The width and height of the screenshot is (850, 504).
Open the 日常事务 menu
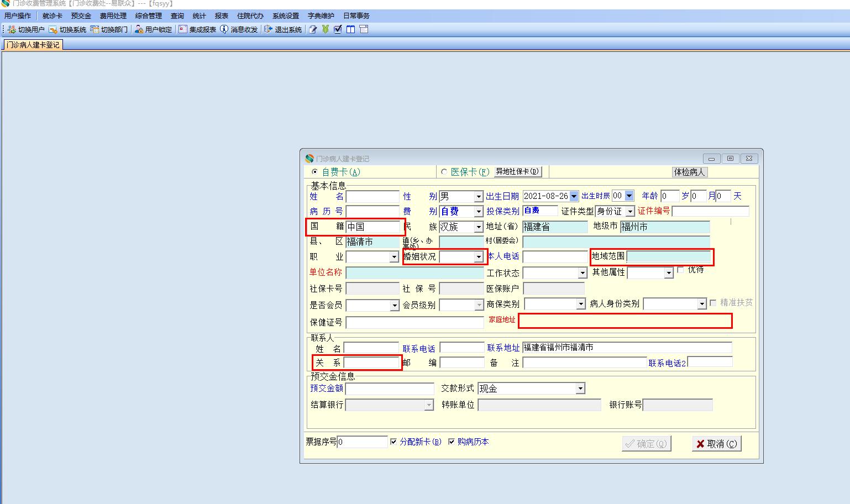pos(356,16)
